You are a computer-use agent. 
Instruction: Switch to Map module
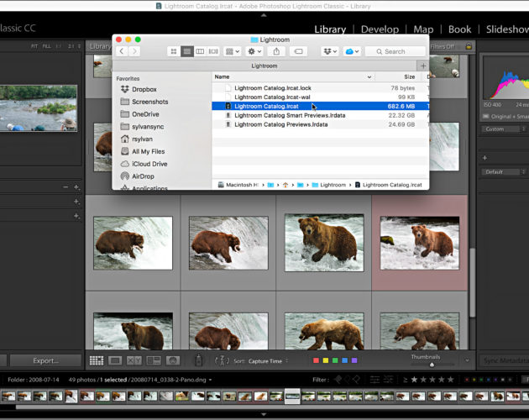[423, 29]
